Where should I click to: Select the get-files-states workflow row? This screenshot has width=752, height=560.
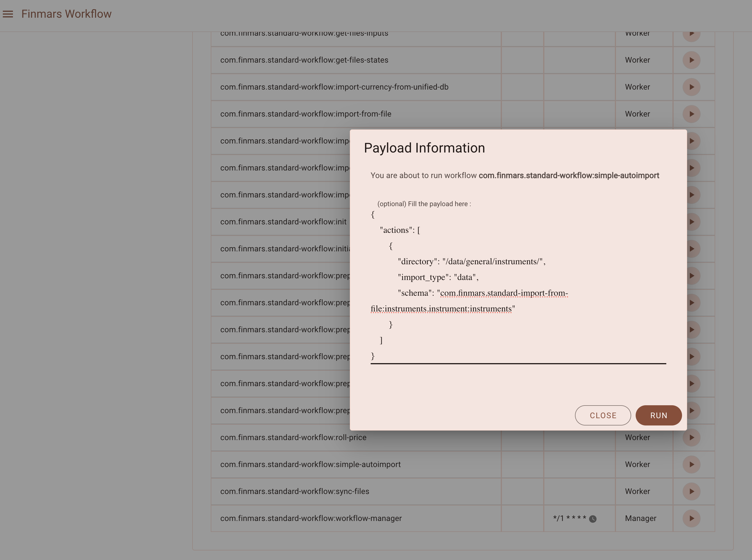[463, 60]
